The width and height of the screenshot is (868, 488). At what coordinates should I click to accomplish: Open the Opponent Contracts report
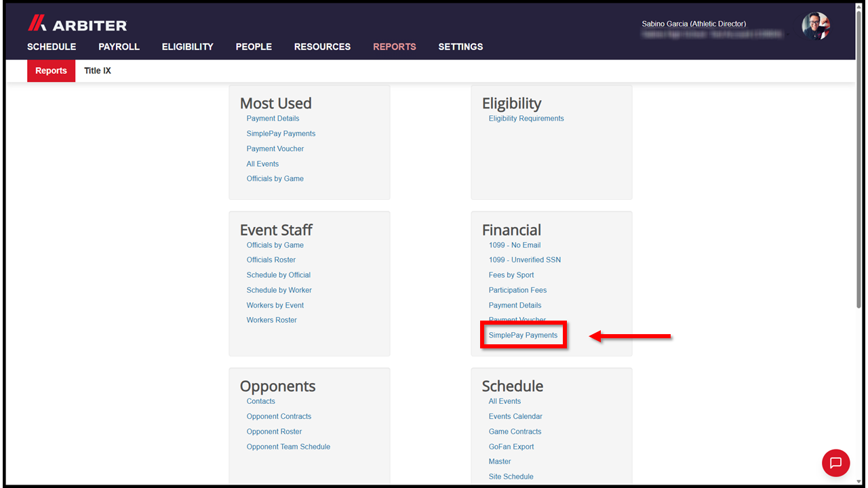click(x=279, y=416)
